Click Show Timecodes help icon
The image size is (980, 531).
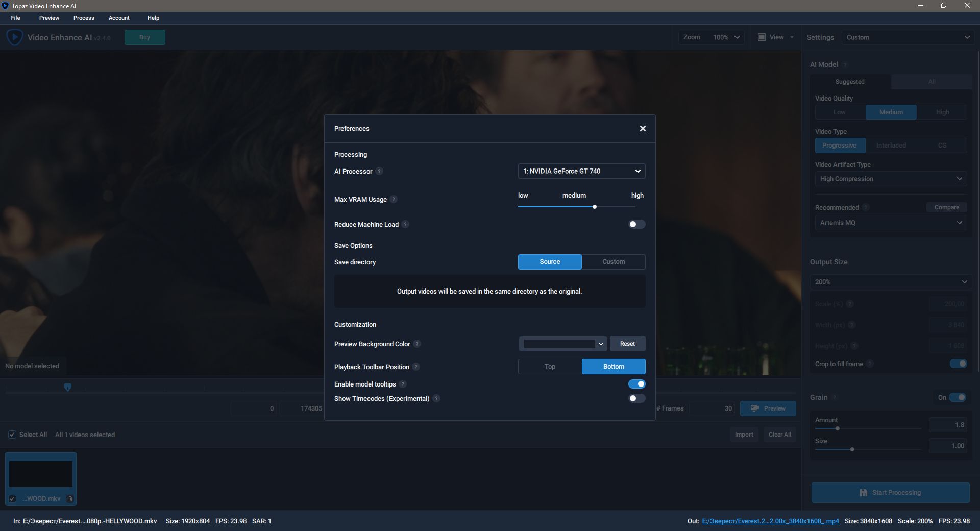tap(436, 398)
